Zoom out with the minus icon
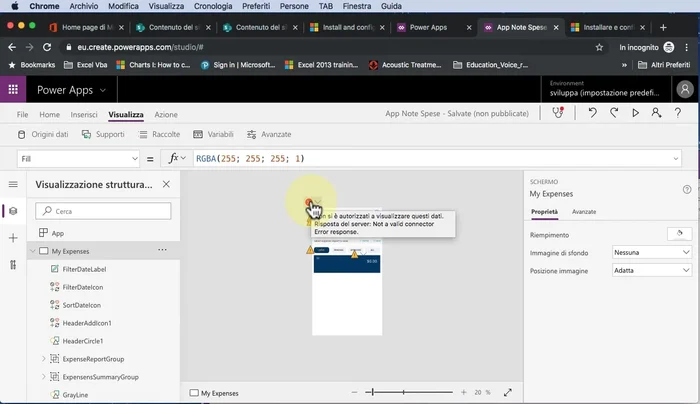 coord(354,392)
